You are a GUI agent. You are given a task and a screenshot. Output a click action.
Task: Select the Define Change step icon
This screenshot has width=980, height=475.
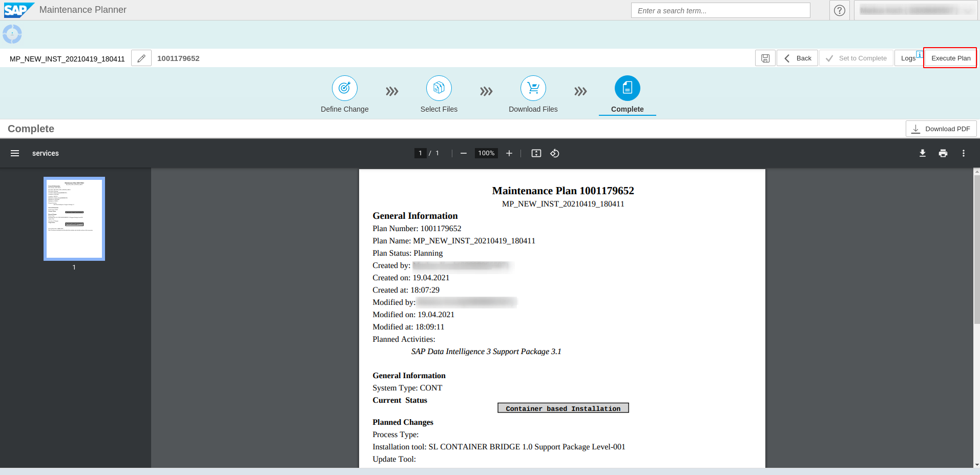coord(345,88)
